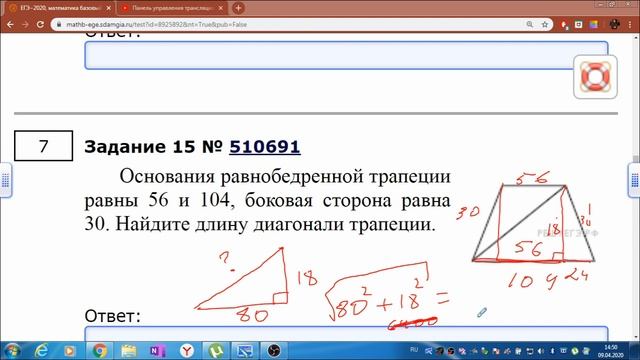This screenshot has width=640, height=360.
Task: Open the clock showing 14:50 09.04.2020
Action: point(611,351)
